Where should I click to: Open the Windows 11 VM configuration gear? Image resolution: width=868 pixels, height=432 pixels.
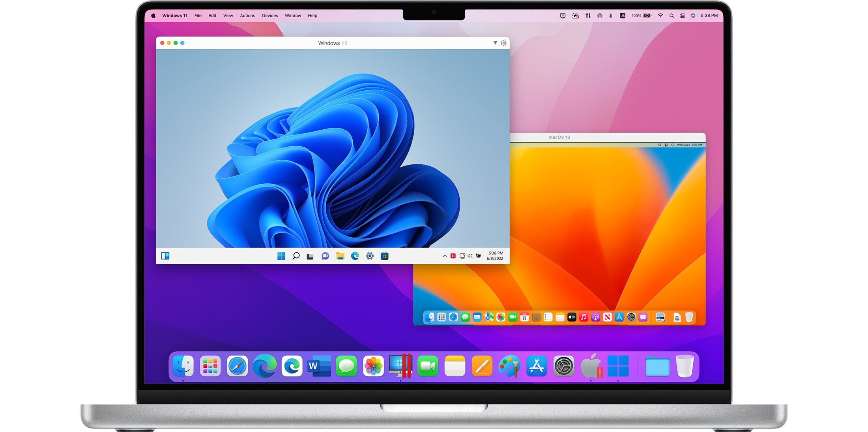(x=503, y=43)
